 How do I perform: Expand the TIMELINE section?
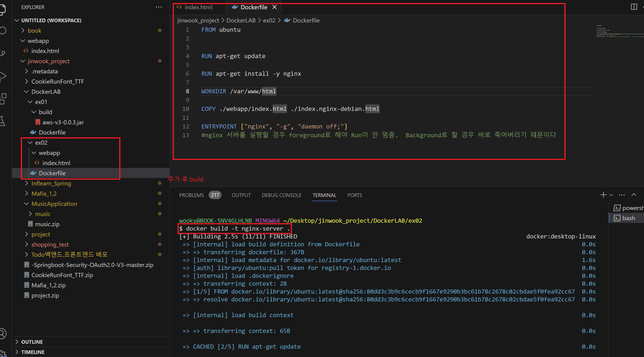(32, 352)
